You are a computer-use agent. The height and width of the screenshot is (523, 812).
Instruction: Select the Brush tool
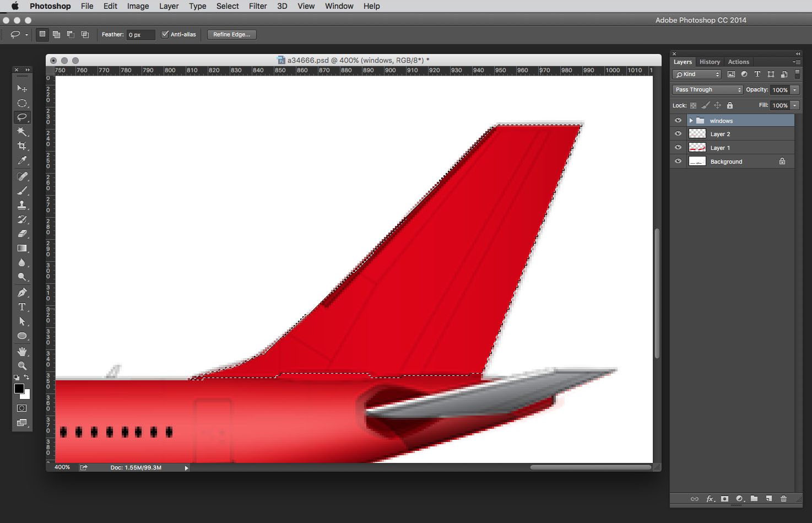pos(22,191)
